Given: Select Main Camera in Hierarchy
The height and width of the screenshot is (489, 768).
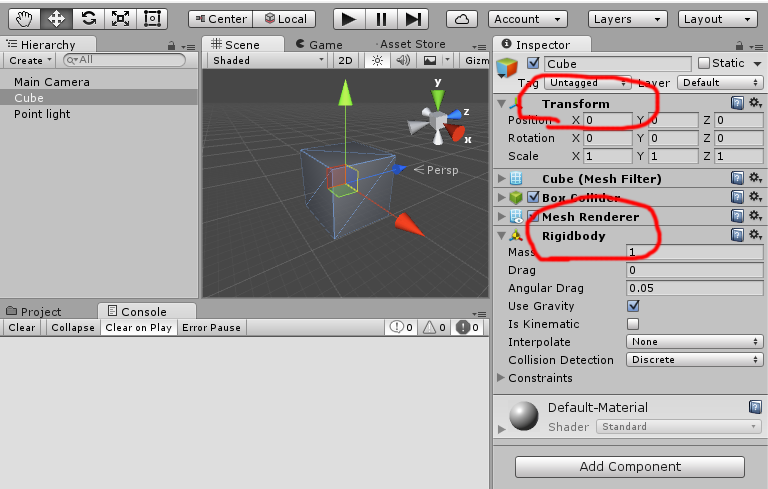Looking at the screenshot, I should pos(52,82).
